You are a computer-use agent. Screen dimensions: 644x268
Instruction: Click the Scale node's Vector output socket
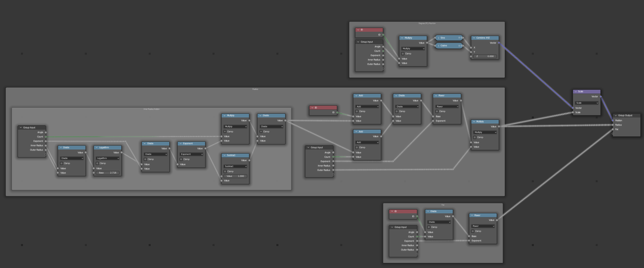tap(600, 97)
